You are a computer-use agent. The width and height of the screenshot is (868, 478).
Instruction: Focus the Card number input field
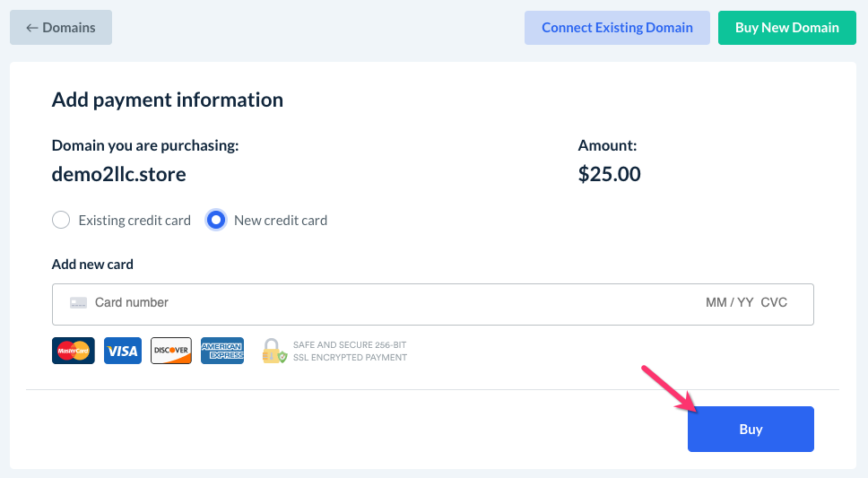[359, 303]
